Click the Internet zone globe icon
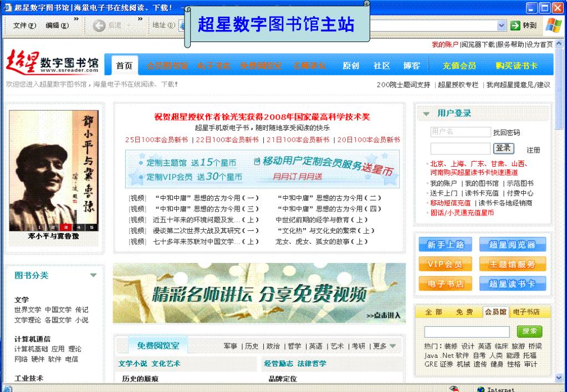The height and width of the screenshot is (392, 567). coord(481,389)
